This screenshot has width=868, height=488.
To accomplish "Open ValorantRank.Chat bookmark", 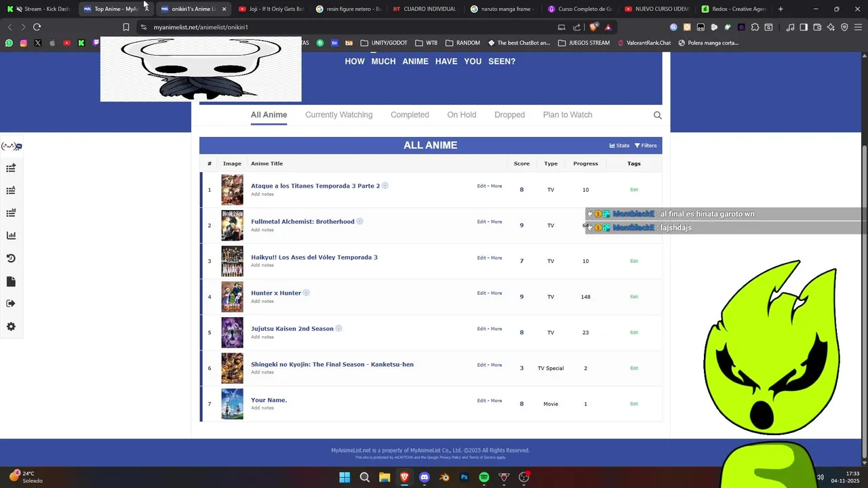I will tap(644, 43).
